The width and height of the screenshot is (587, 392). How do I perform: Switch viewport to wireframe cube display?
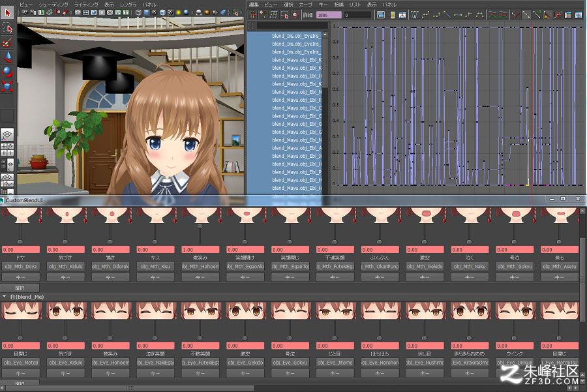[x=138, y=12]
